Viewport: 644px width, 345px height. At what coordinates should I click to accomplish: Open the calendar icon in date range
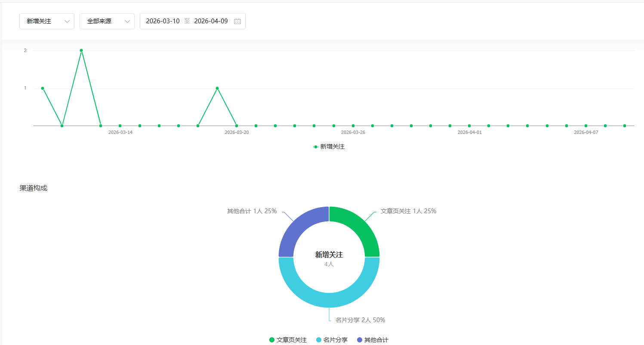pyautogui.click(x=237, y=21)
